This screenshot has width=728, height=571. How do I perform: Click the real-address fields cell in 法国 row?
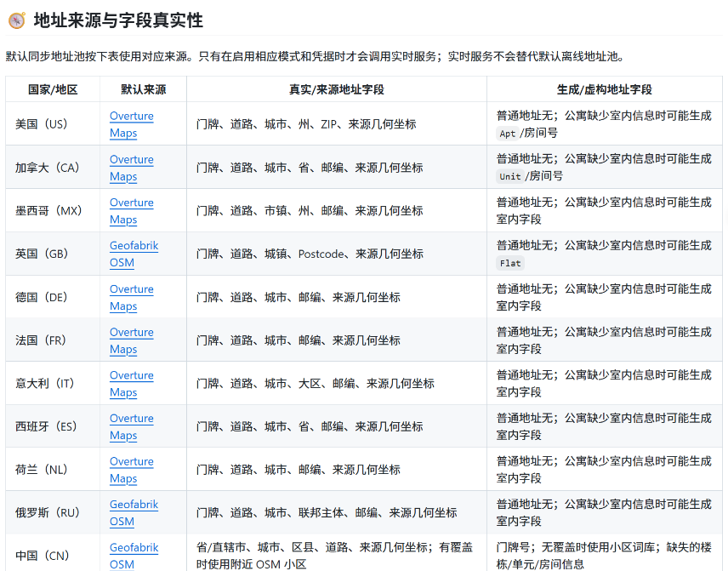(x=337, y=340)
